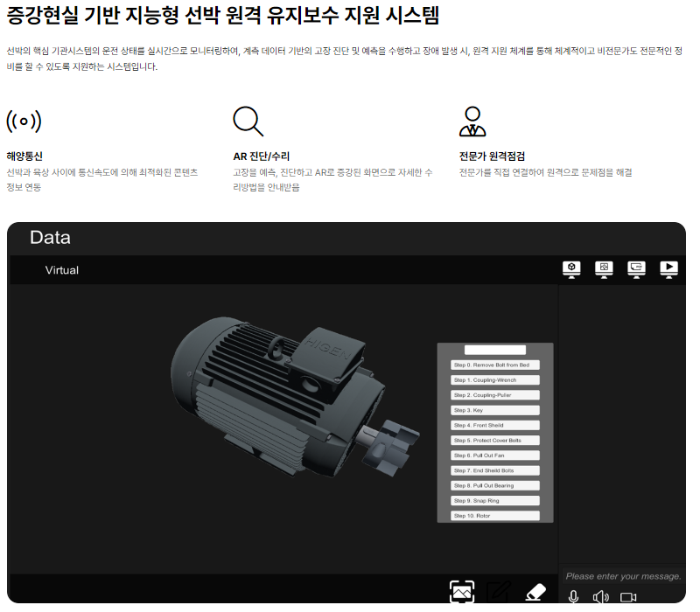Launch the video playback monitor icon

click(669, 269)
